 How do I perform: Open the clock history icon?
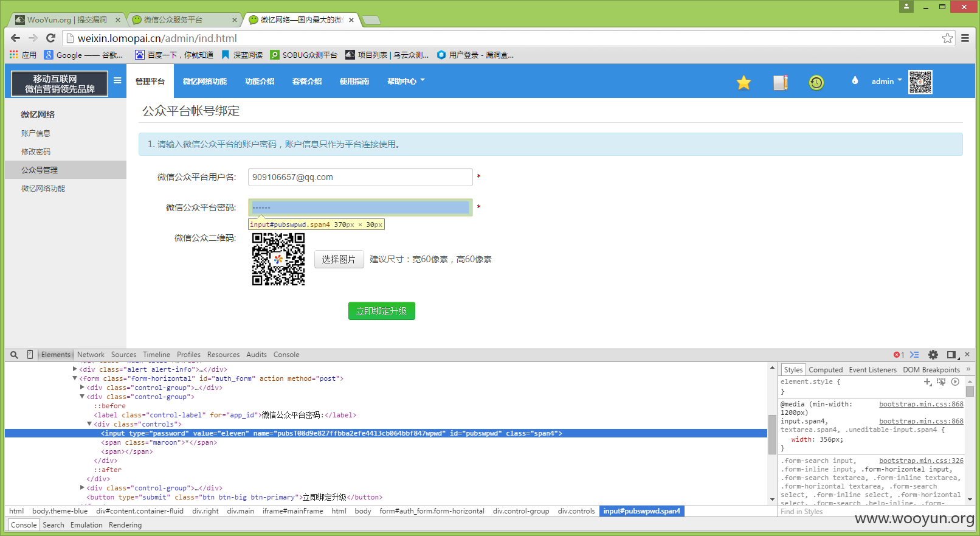click(x=816, y=82)
